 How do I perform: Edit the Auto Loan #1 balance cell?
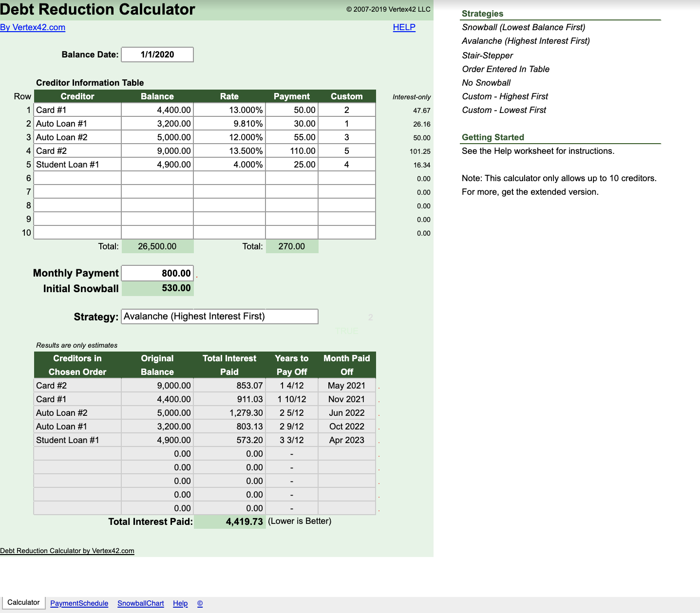(x=157, y=124)
